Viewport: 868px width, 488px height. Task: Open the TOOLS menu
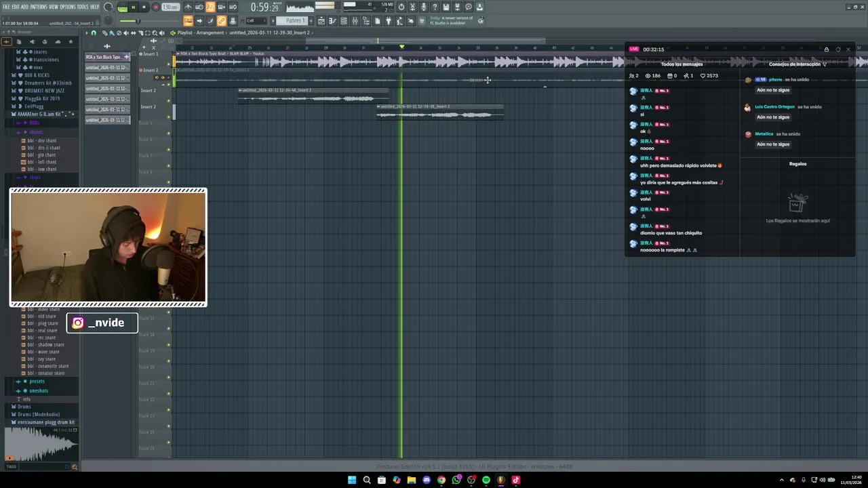tap(82, 7)
